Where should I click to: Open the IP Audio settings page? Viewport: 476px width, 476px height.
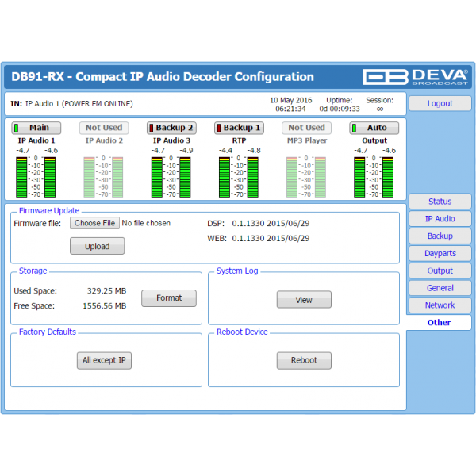pyautogui.click(x=440, y=219)
